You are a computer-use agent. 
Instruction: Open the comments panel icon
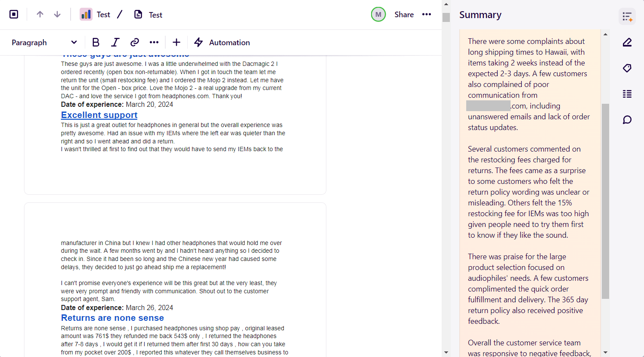click(627, 120)
